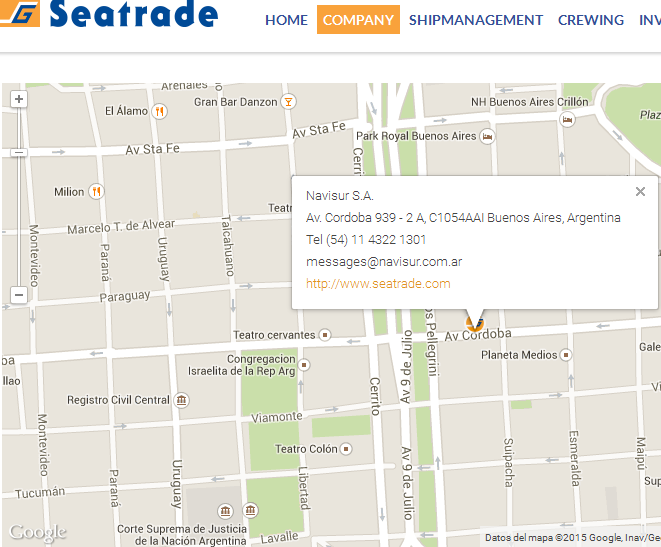Viewport: 661px width, 547px height.
Task: Click the El Álamo restaurant icon
Action: click(x=159, y=112)
